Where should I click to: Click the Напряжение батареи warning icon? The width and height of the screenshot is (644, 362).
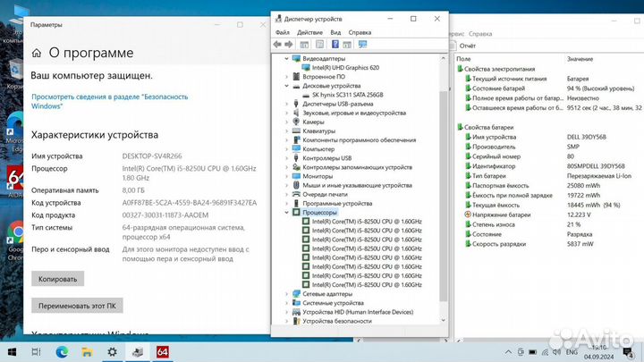coord(468,215)
